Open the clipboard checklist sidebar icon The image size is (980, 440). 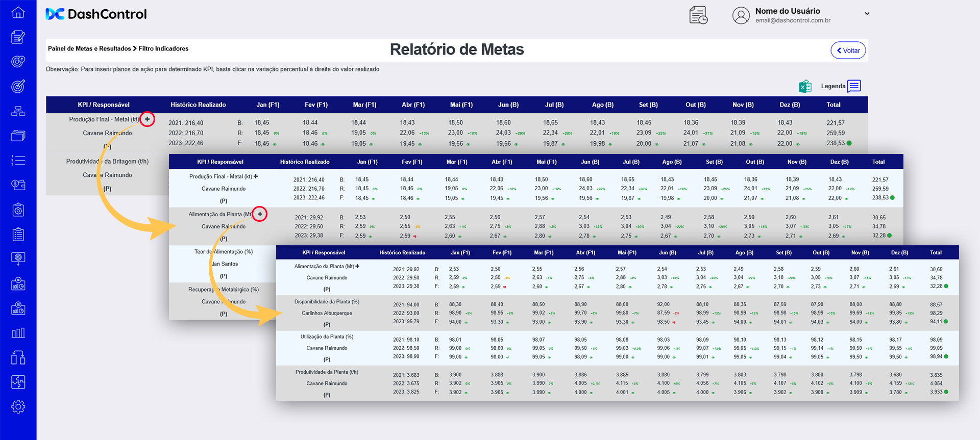(18, 234)
